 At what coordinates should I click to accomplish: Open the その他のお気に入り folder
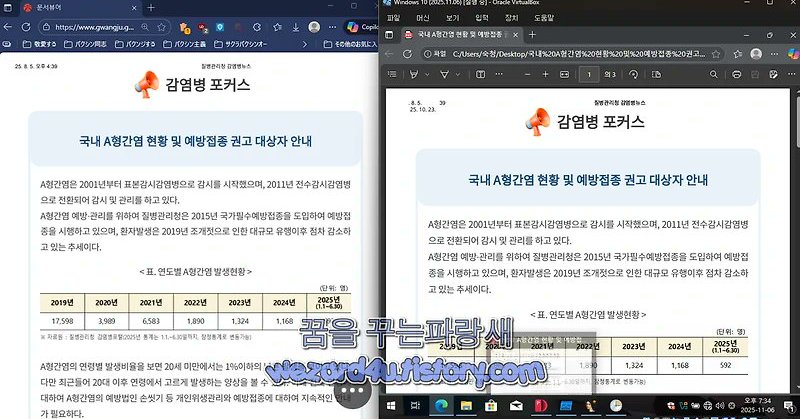click(x=351, y=44)
